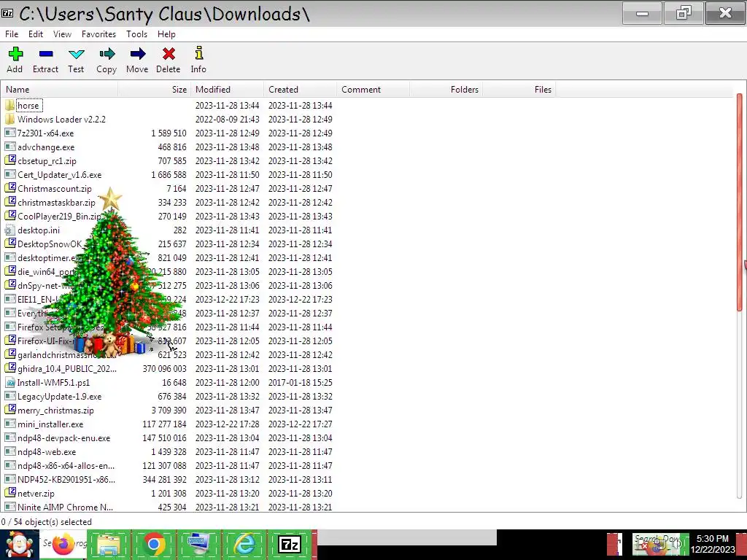Click created date 2017-01-18 15:25
Viewport: 747px width, 560px height.
point(300,382)
